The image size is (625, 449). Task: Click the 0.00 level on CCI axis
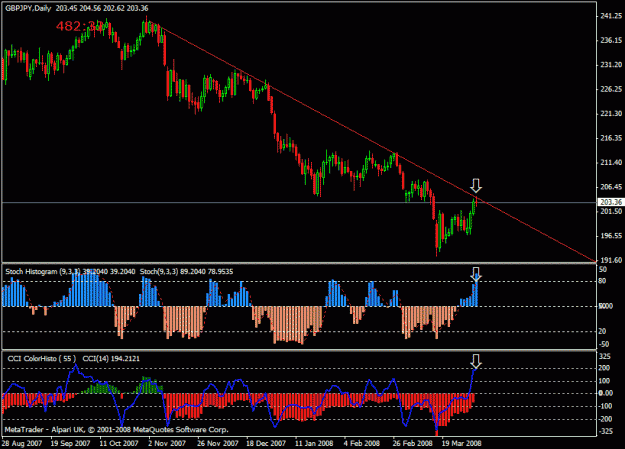click(605, 393)
